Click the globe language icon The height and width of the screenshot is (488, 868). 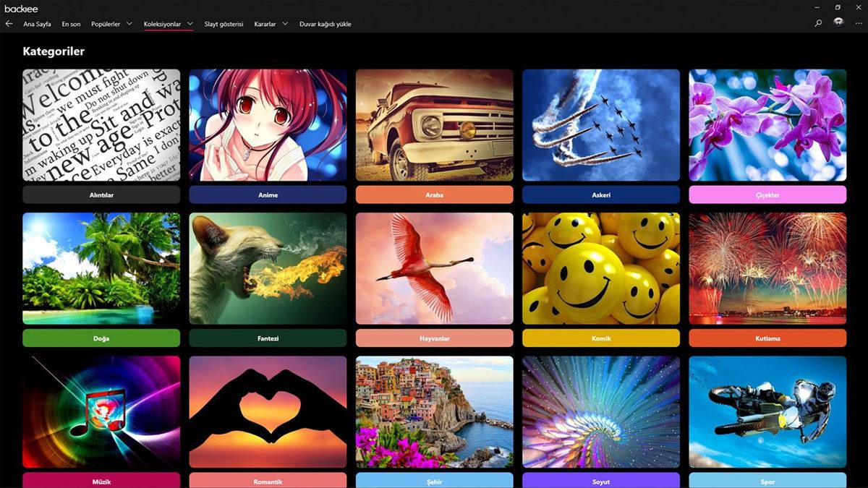pyautogui.click(x=838, y=23)
